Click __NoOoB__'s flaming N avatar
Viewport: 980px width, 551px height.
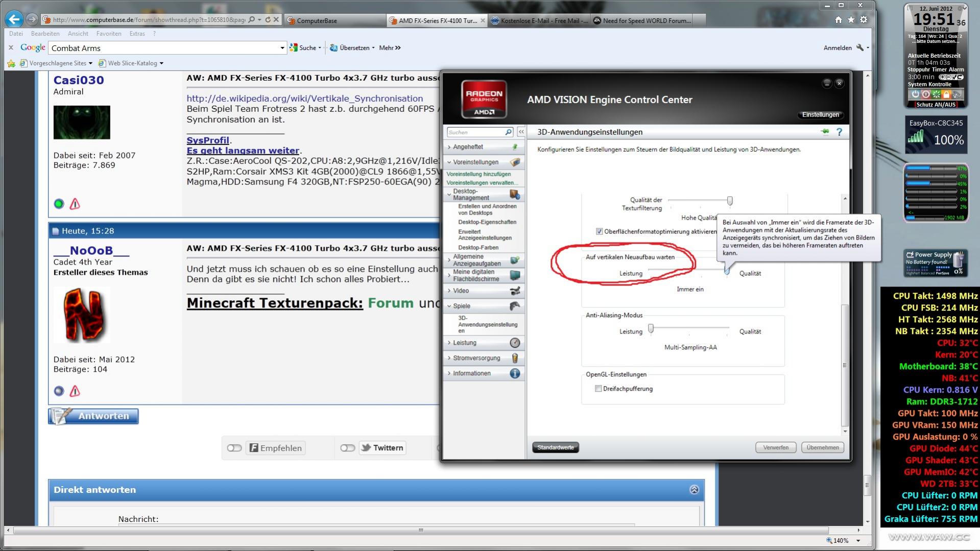83,315
